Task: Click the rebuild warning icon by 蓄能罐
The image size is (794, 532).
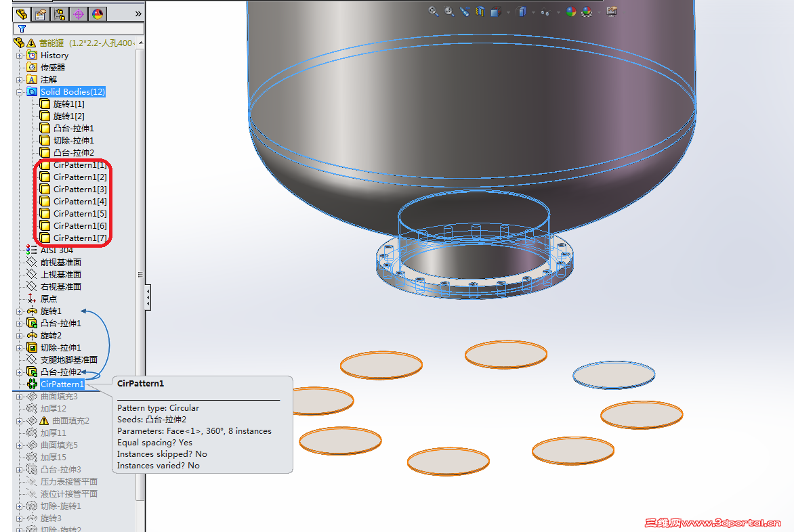Action: tap(31, 43)
